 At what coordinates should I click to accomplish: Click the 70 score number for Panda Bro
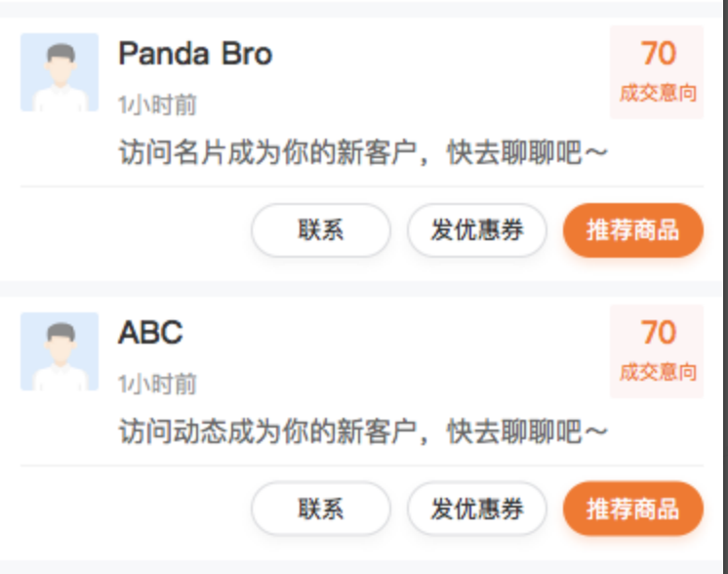tap(658, 53)
